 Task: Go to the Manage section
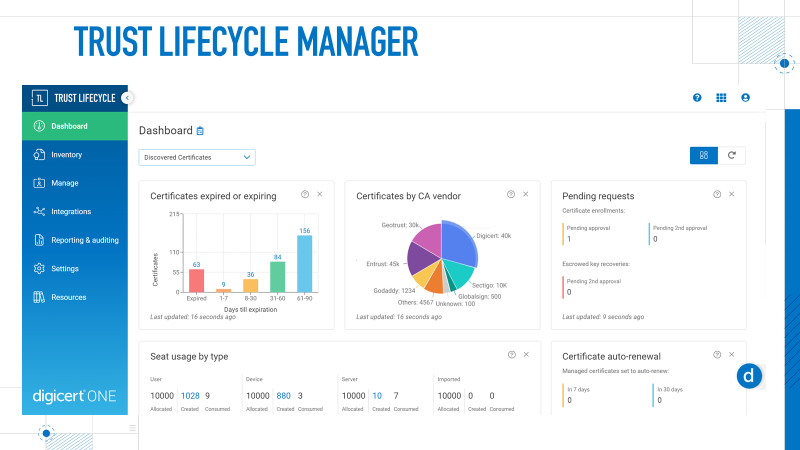coord(75,183)
